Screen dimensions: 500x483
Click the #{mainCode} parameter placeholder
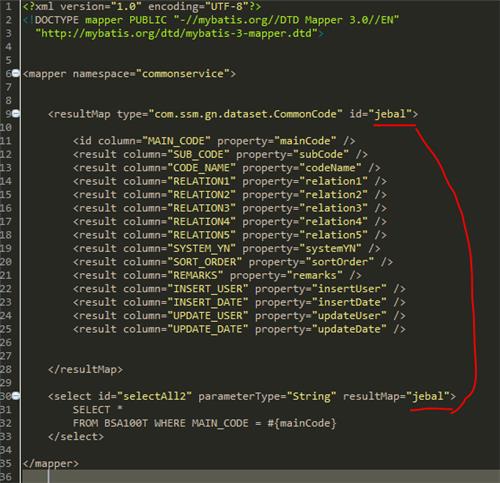point(302,423)
